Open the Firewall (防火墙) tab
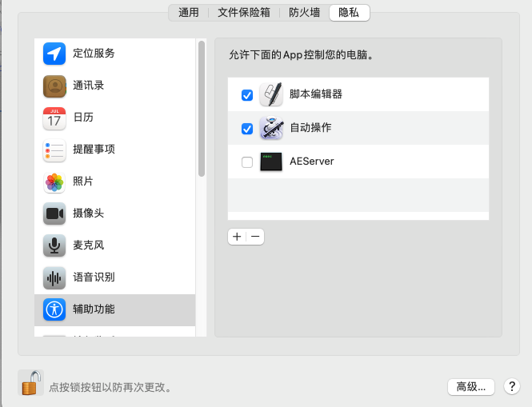532x407 pixels. 304,13
